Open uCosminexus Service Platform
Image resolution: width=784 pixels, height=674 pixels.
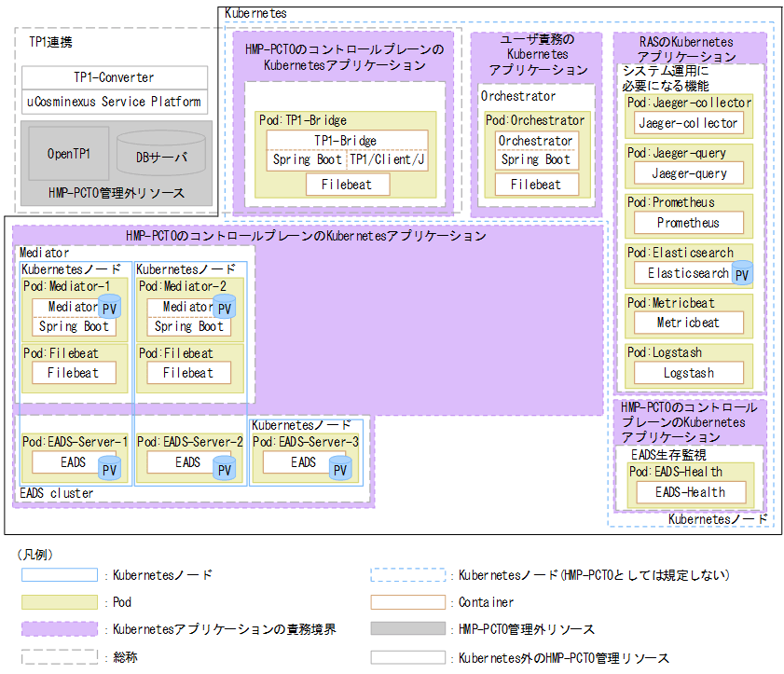pyautogui.click(x=114, y=101)
